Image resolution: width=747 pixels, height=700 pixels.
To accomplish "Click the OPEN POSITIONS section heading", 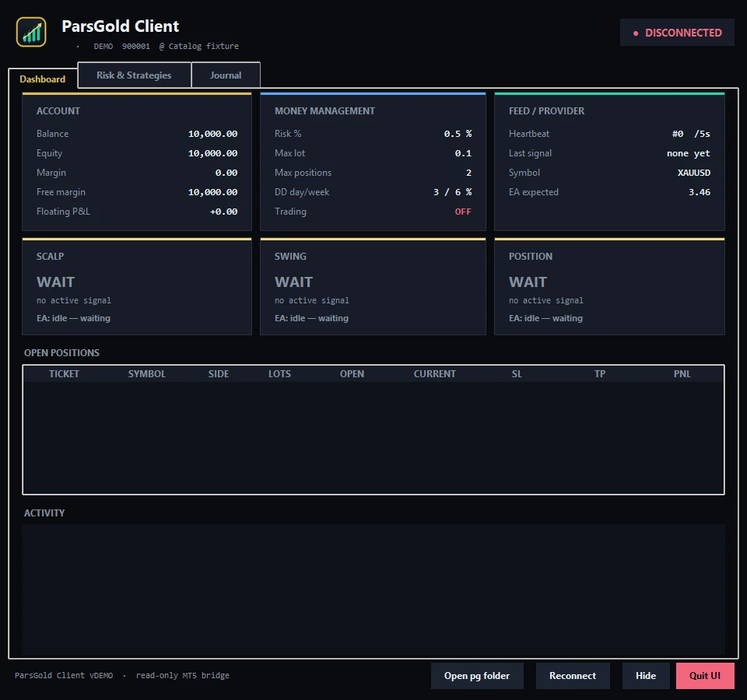I will pos(62,353).
